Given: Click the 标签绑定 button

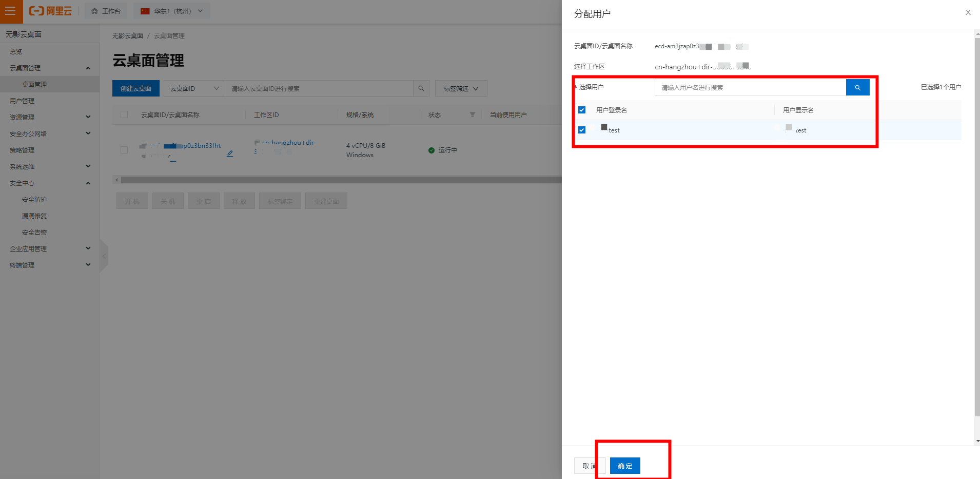Looking at the screenshot, I should point(280,201).
